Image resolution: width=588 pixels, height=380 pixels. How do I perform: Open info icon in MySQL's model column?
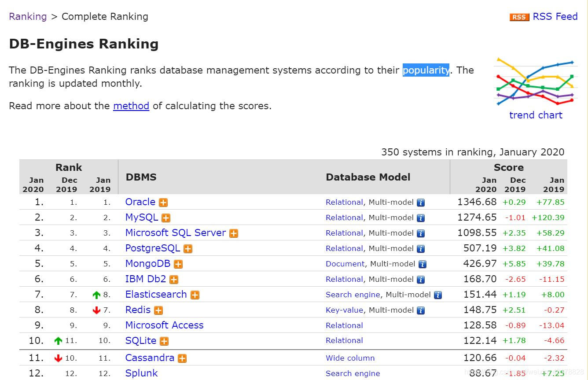[421, 218]
